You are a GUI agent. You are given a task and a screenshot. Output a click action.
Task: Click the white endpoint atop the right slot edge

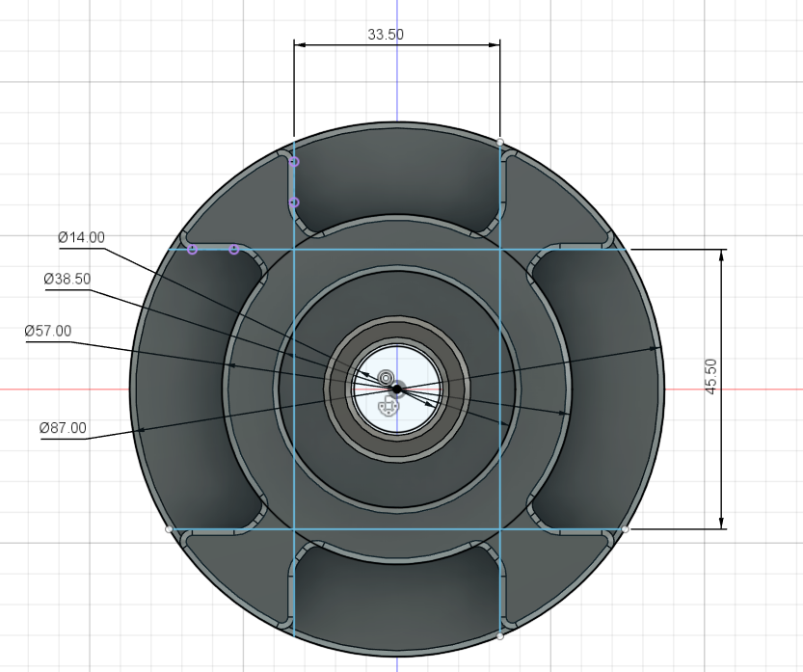coord(499,142)
